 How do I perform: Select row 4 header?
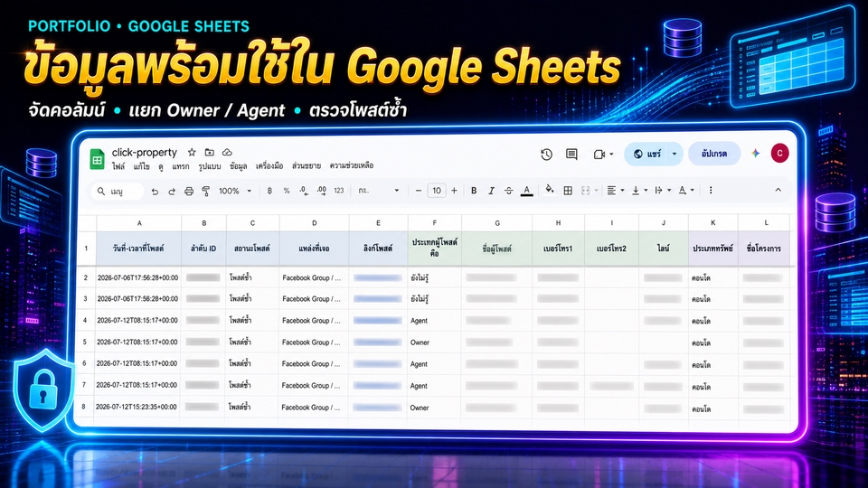tap(85, 320)
